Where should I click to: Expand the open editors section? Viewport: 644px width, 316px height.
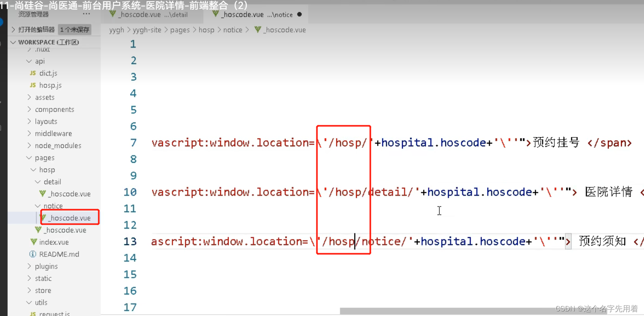13,30
